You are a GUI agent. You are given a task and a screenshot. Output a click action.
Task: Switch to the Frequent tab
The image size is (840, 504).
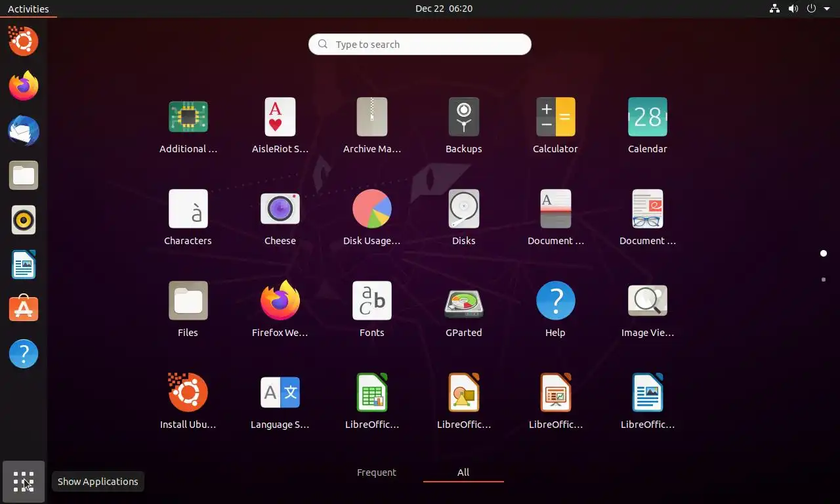(377, 472)
